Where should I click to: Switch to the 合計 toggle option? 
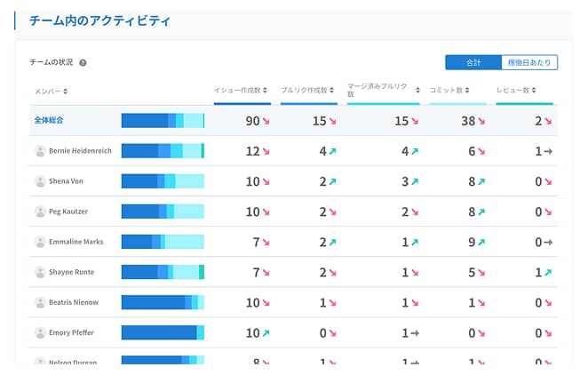(473, 62)
